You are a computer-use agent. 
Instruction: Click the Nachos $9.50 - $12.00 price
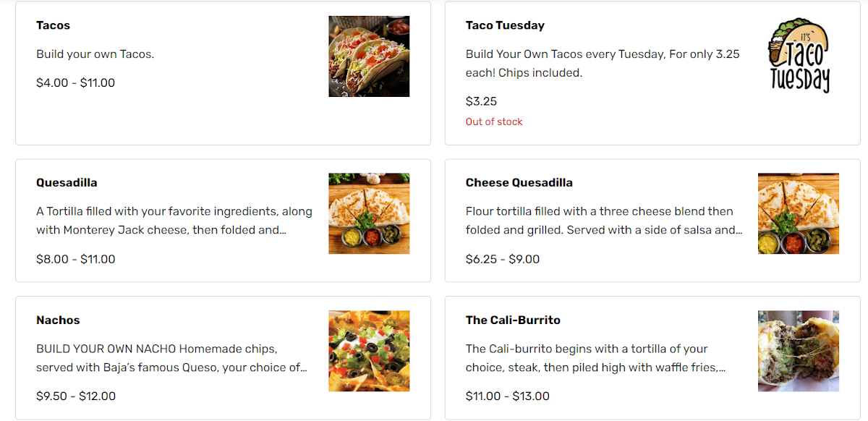[75, 396]
